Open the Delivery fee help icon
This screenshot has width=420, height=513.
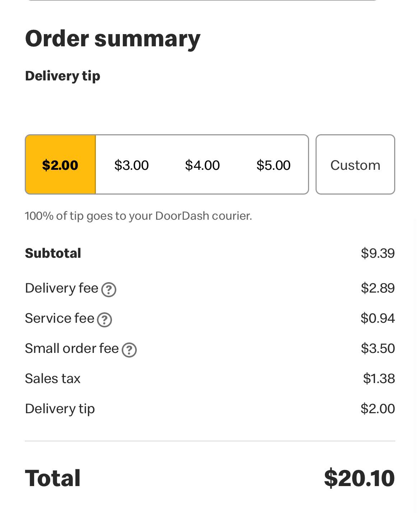coord(108,290)
